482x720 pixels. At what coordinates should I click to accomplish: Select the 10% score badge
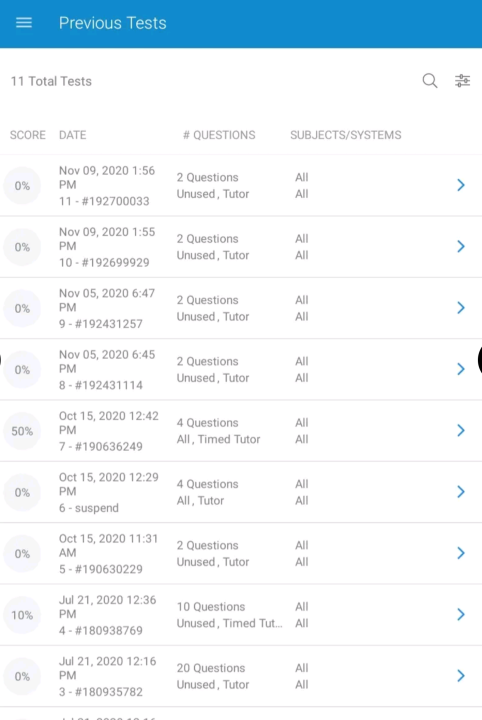pos(22,615)
